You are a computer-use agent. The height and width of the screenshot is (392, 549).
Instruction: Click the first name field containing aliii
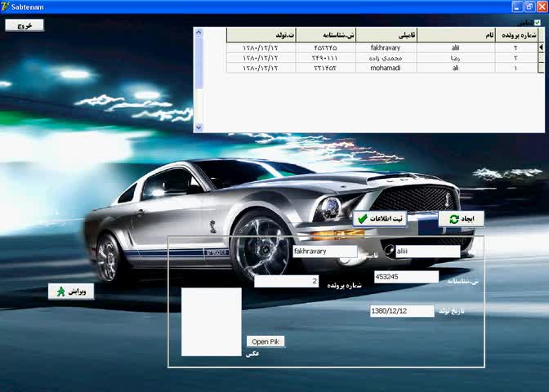tap(428, 252)
